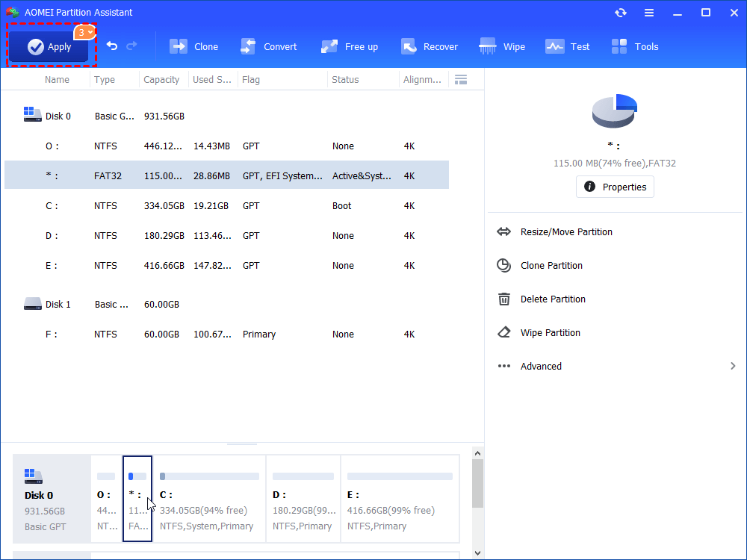This screenshot has height=560, width=747.
Task: Open the Recover tool
Action: [x=430, y=46]
